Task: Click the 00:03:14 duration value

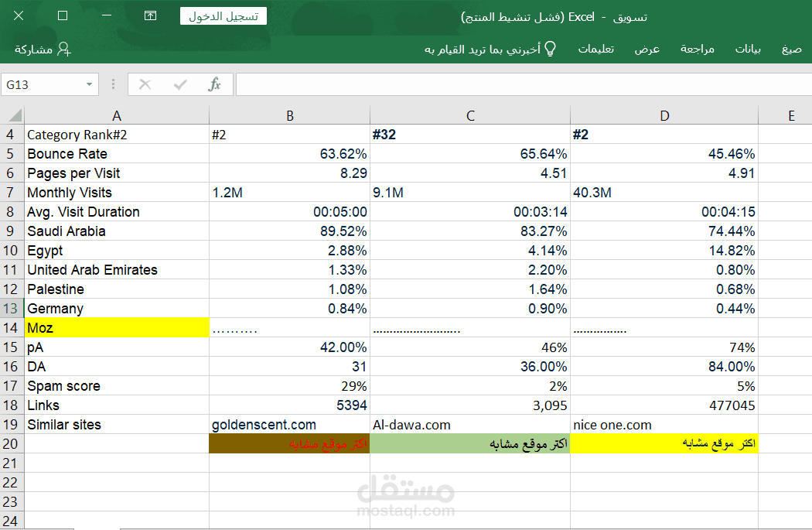Action: (470, 212)
